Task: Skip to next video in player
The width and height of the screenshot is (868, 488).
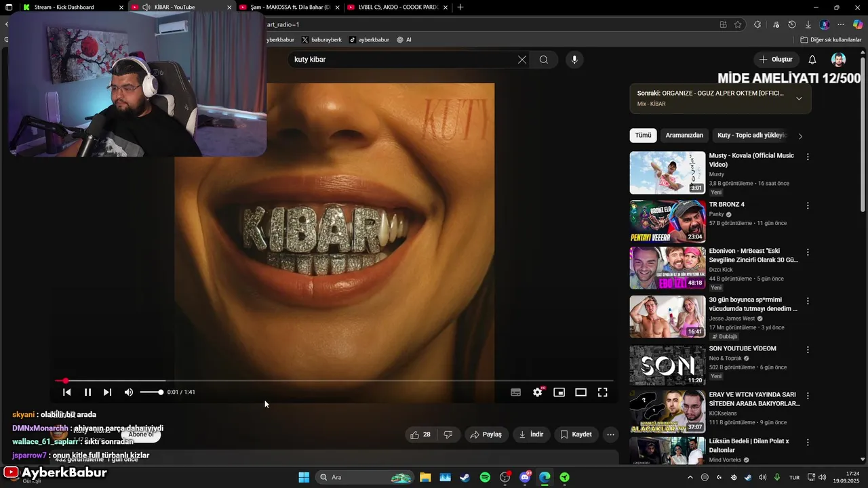Action: (107, 392)
